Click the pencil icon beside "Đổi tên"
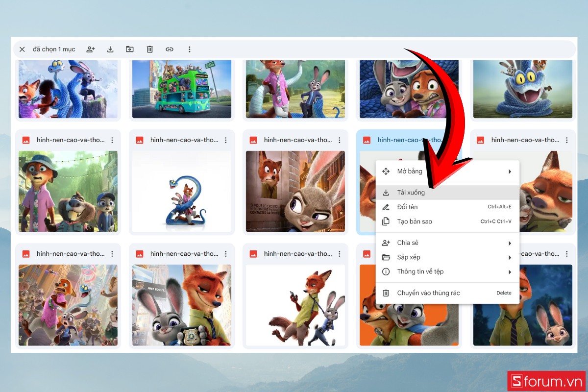 pos(387,207)
